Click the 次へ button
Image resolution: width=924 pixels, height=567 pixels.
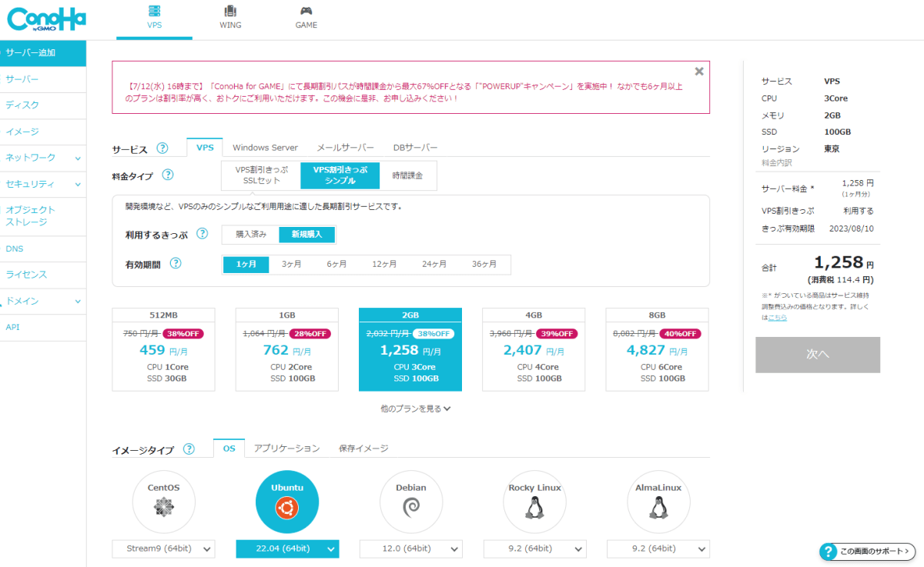click(818, 355)
